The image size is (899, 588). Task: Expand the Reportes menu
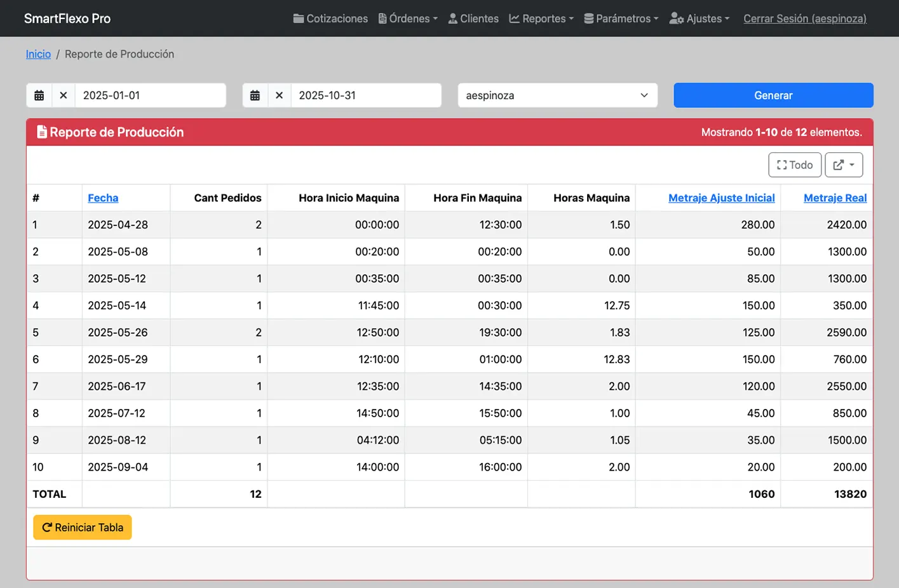541,18
